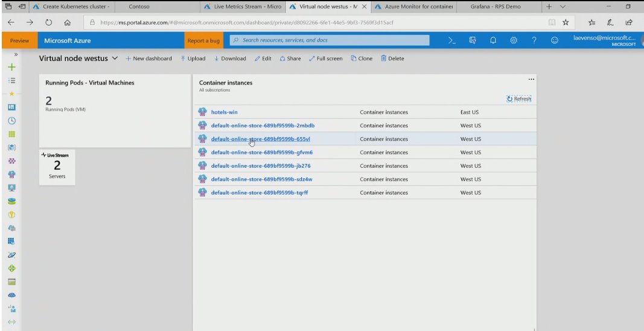Click the search resources, services, and docs box

(330, 40)
